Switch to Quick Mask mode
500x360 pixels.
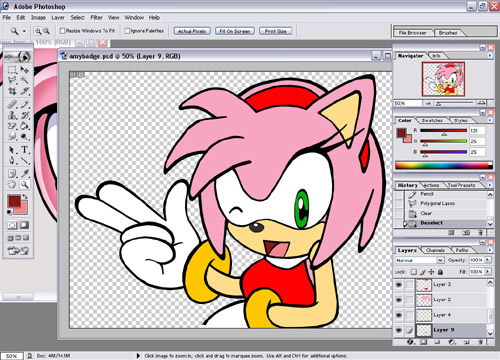point(24,225)
